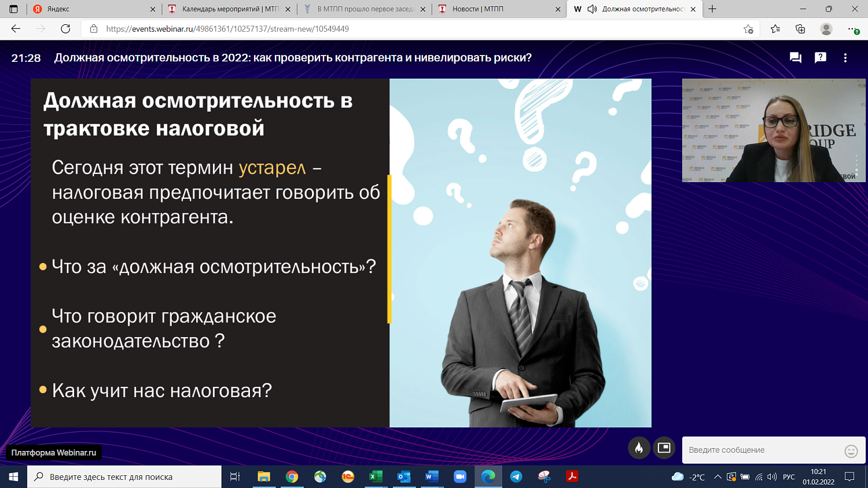868x488 pixels.
Task: Open File Explorer from the taskbar
Action: (x=264, y=477)
